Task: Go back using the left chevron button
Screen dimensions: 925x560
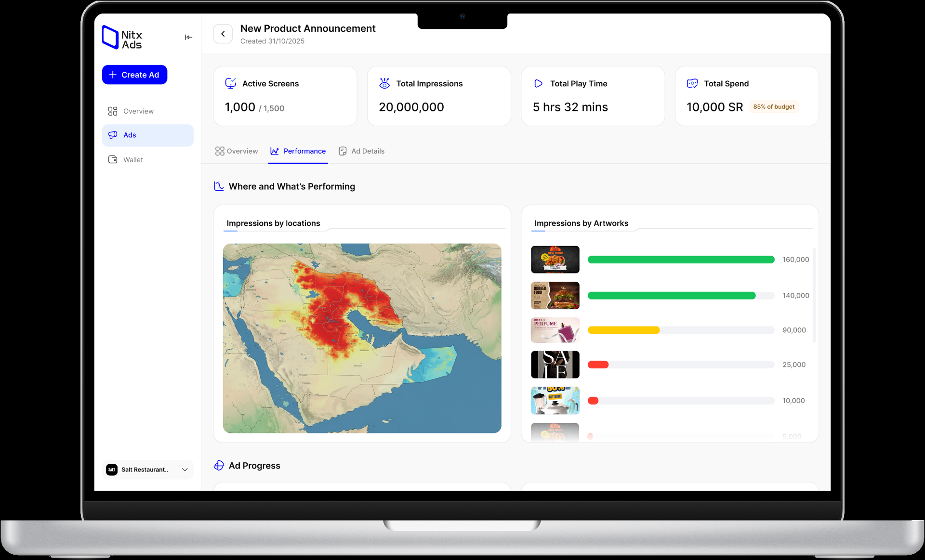Action: [223, 34]
